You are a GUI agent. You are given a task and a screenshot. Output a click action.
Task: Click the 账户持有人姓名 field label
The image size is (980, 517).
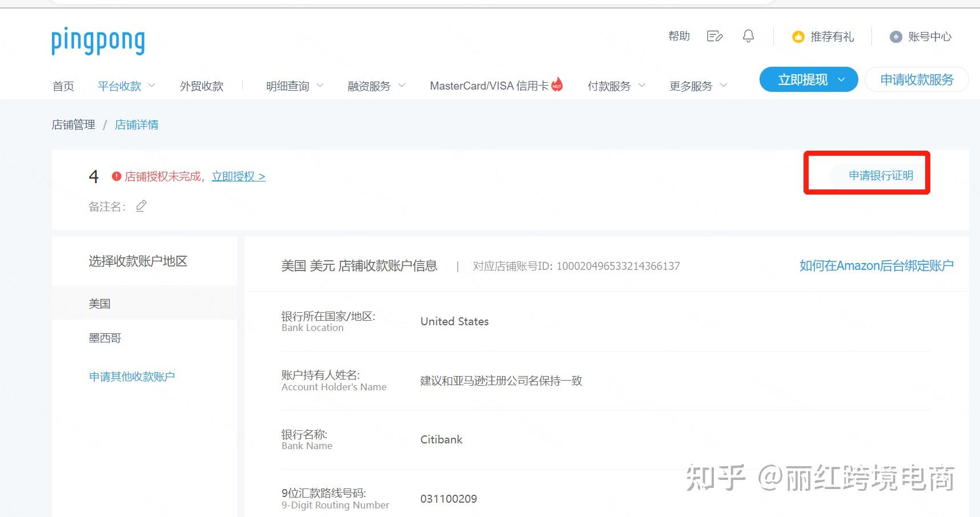pos(320,375)
